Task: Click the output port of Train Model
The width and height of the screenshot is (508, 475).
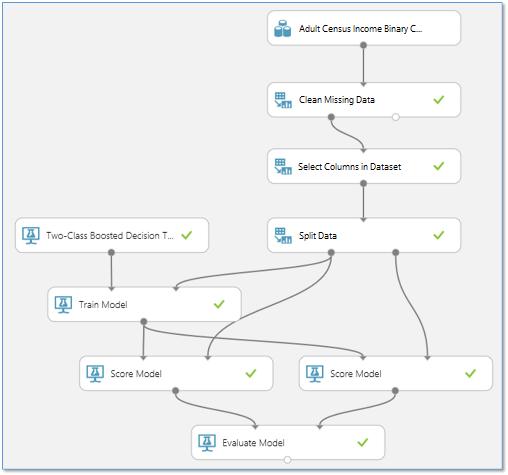Action: (144, 321)
